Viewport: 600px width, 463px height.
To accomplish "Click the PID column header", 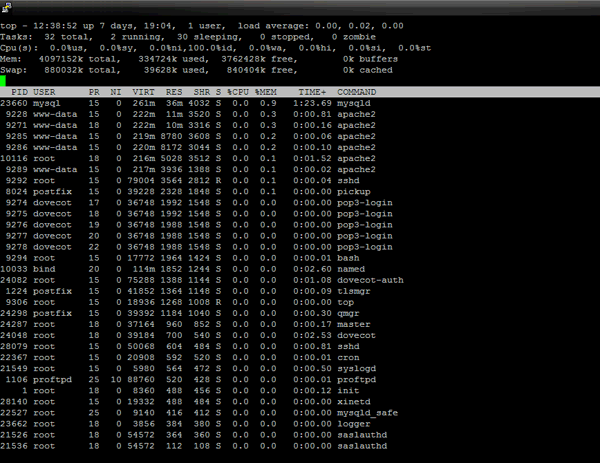I will tap(19, 92).
